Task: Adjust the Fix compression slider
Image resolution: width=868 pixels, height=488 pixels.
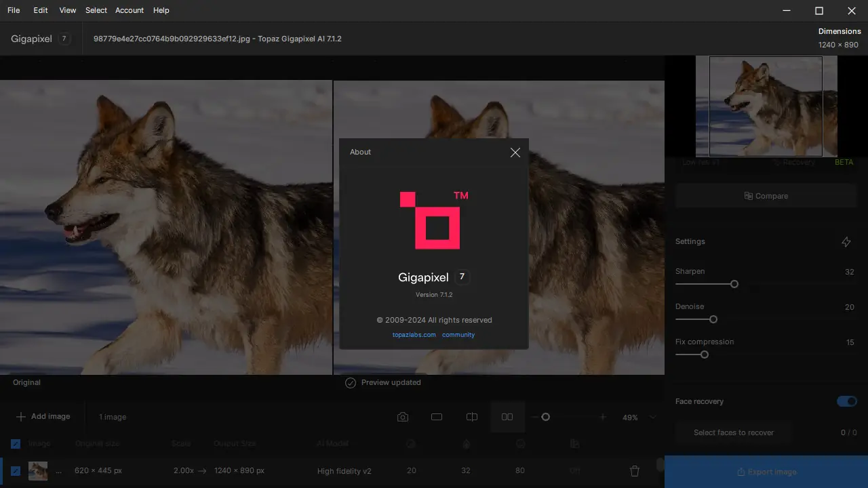Action: [705, 354]
